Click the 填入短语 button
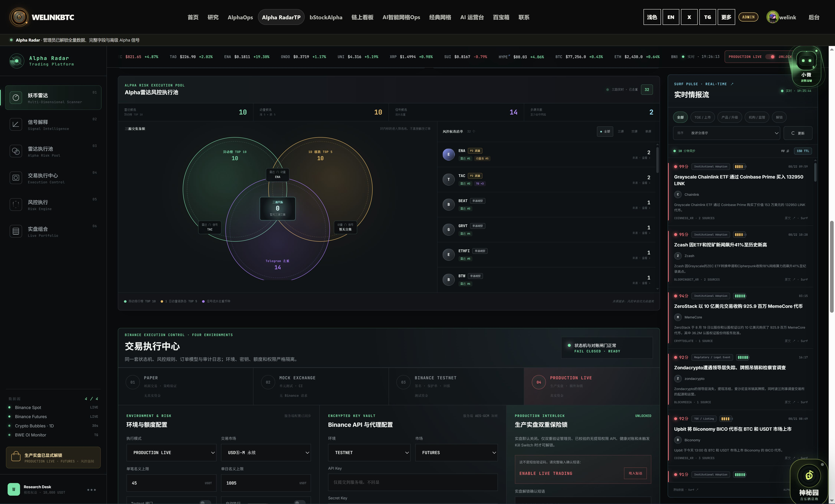 click(635, 474)
